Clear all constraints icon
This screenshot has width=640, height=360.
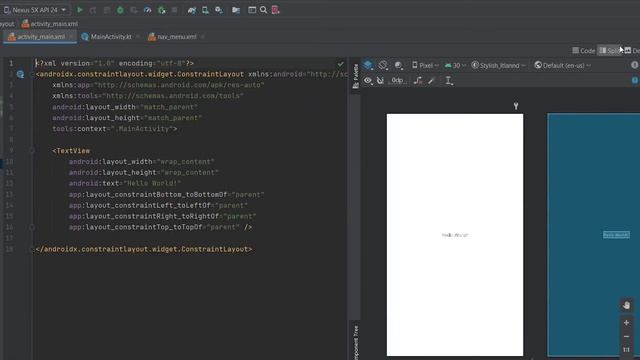[418, 80]
